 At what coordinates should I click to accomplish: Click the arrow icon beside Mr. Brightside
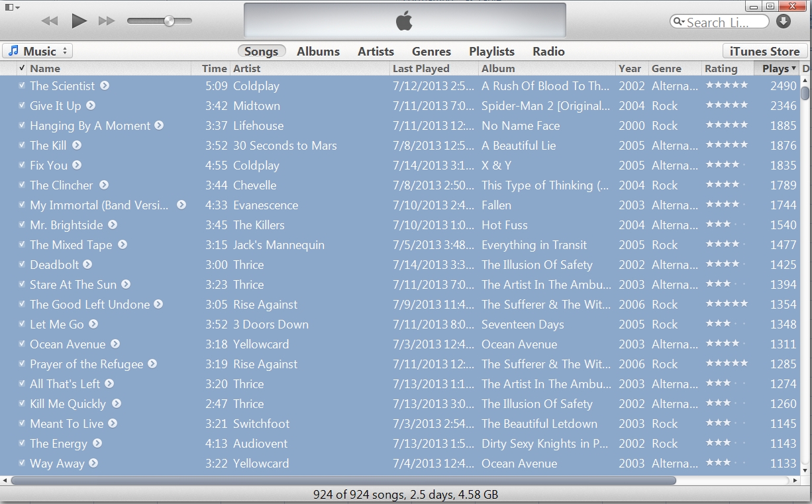[113, 225]
